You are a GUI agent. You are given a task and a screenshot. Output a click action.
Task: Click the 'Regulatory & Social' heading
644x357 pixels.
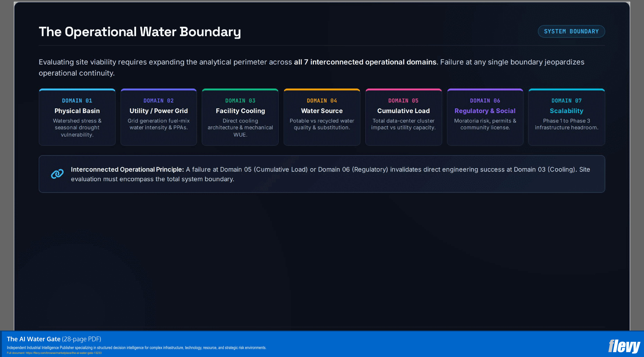485,111
